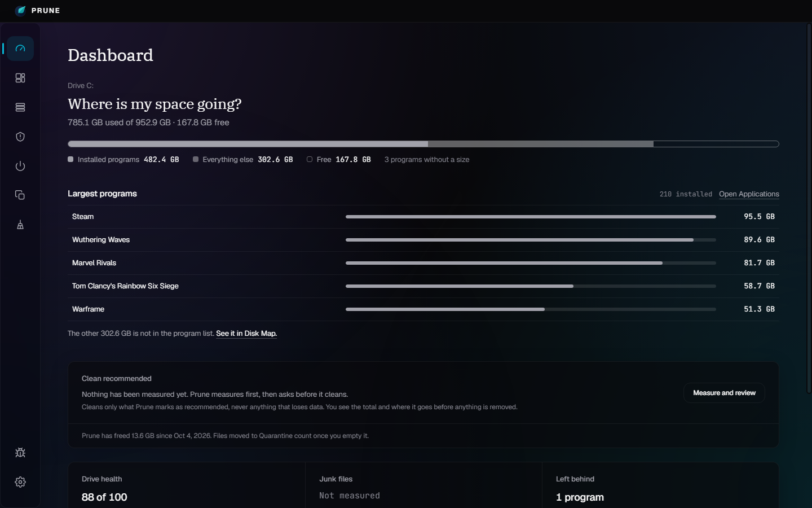This screenshot has height=508, width=812.
Task: Click the Measure and review button
Action: (x=724, y=393)
